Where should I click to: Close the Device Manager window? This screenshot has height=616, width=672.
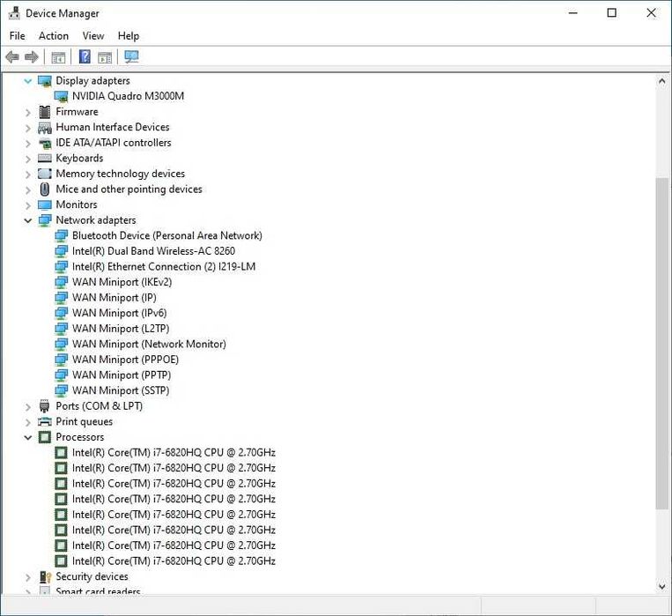tap(651, 13)
